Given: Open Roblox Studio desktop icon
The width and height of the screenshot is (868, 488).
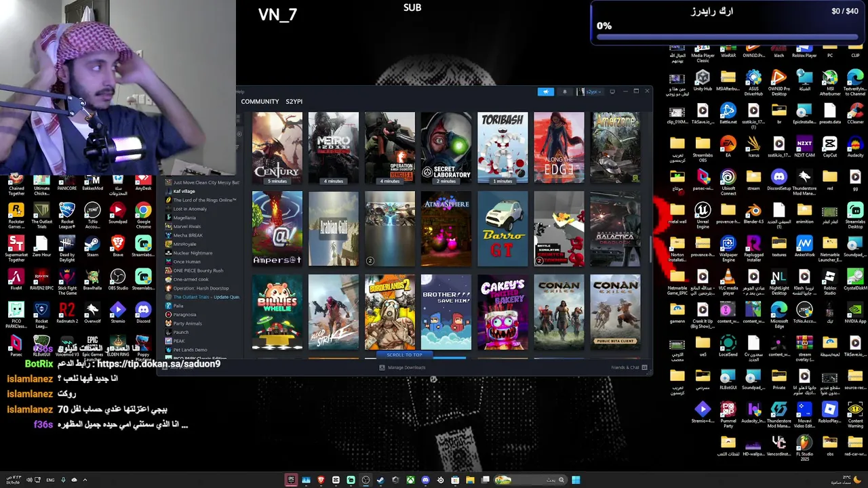Looking at the screenshot, I should [x=830, y=281].
